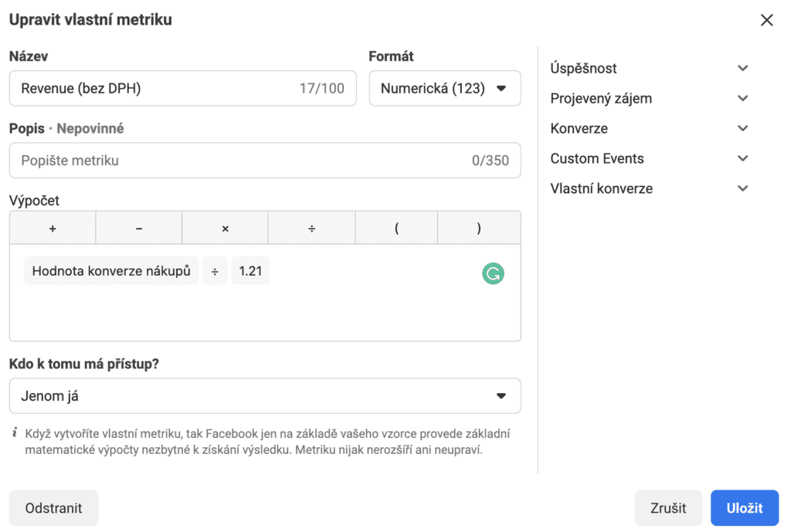Open the Formát dropdown showing Numerická (123)
This screenshot has height=532, width=791.
pyautogui.click(x=444, y=88)
